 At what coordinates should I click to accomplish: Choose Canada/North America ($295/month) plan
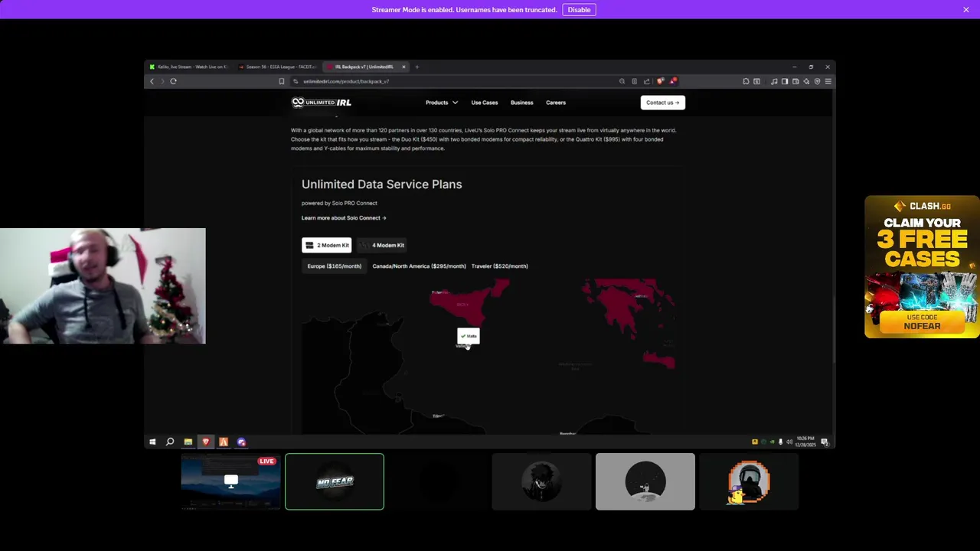click(x=419, y=266)
